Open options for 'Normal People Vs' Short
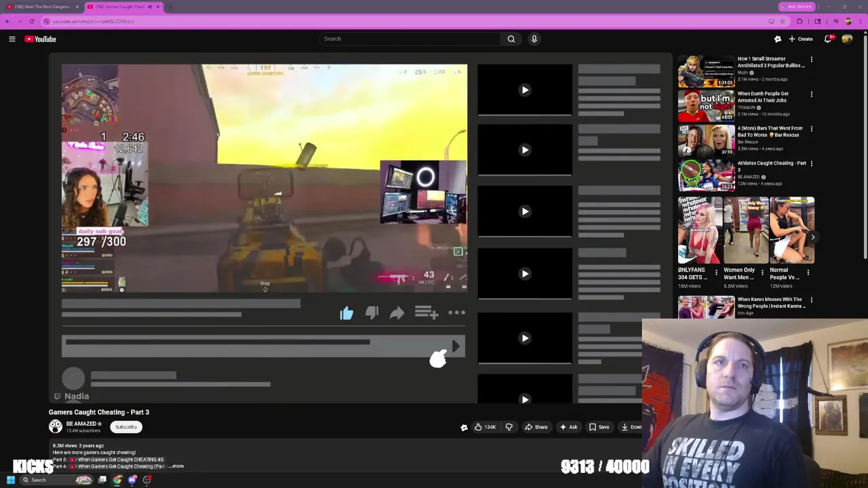 (808, 272)
